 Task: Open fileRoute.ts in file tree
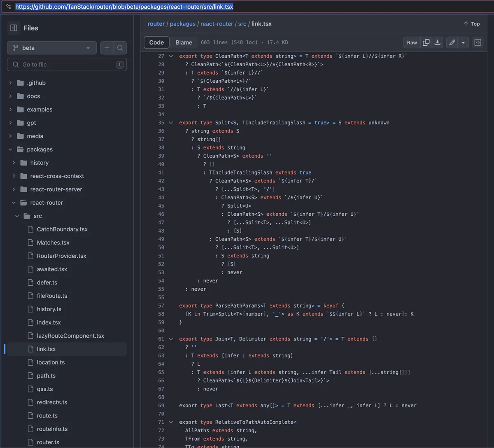tap(52, 296)
